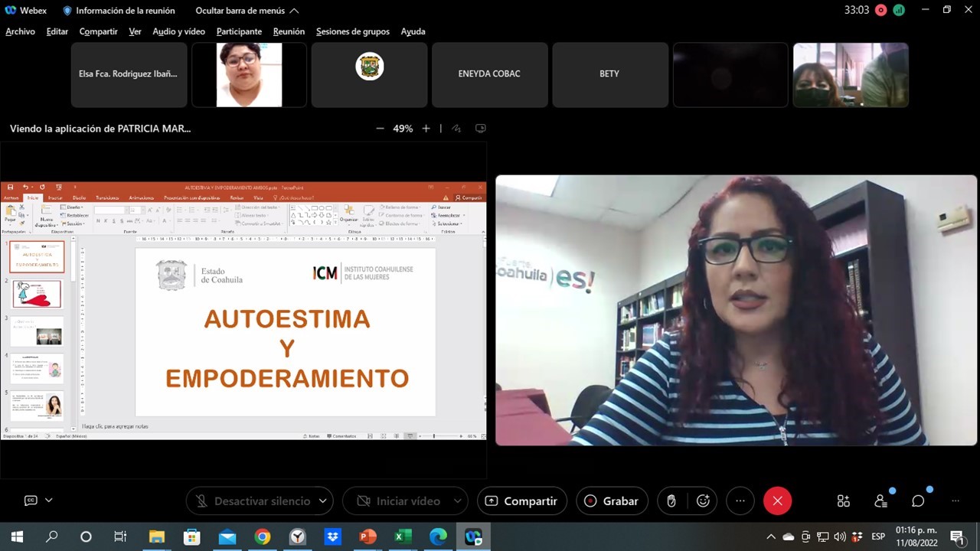This screenshot has width=980, height=551.
Task: Open the chat panel
Action: tap(918, 501)
